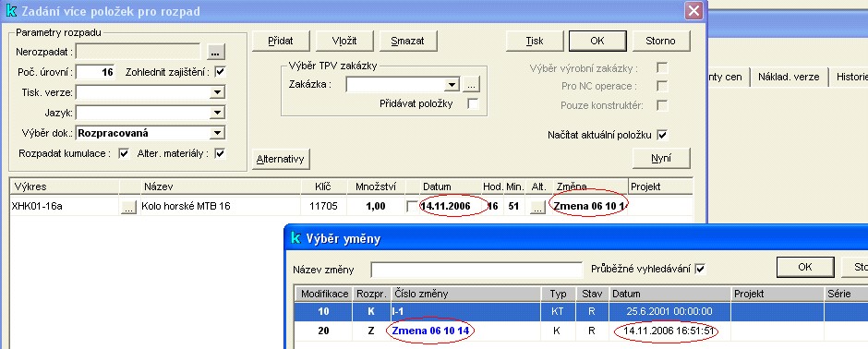Click the app icon in the Výběr změny title bar

coord(295,238)
